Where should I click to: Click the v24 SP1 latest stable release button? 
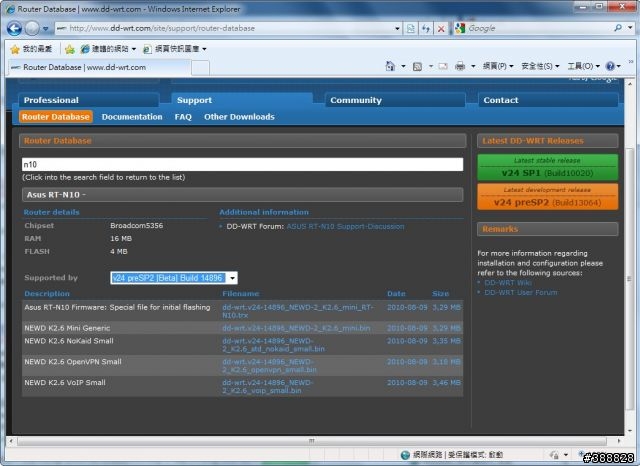click(547, 167)
